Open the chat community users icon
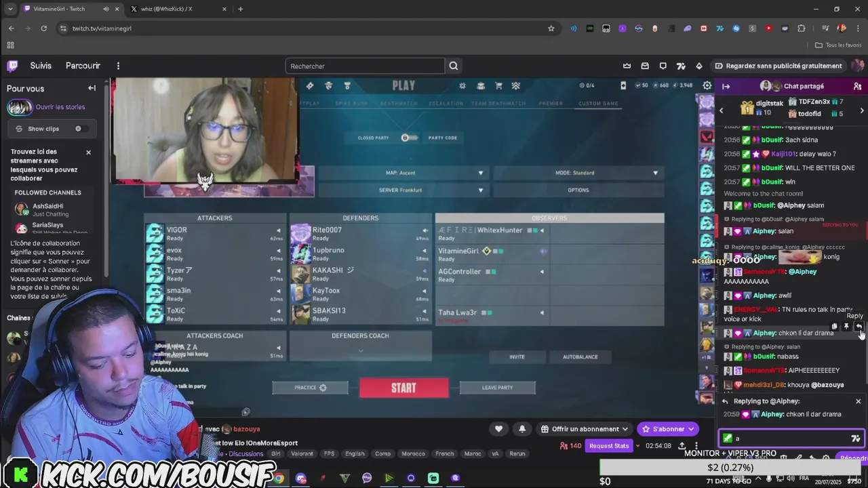Image resolution: width=868 pixels, height=488 pixels. (857, 86)
